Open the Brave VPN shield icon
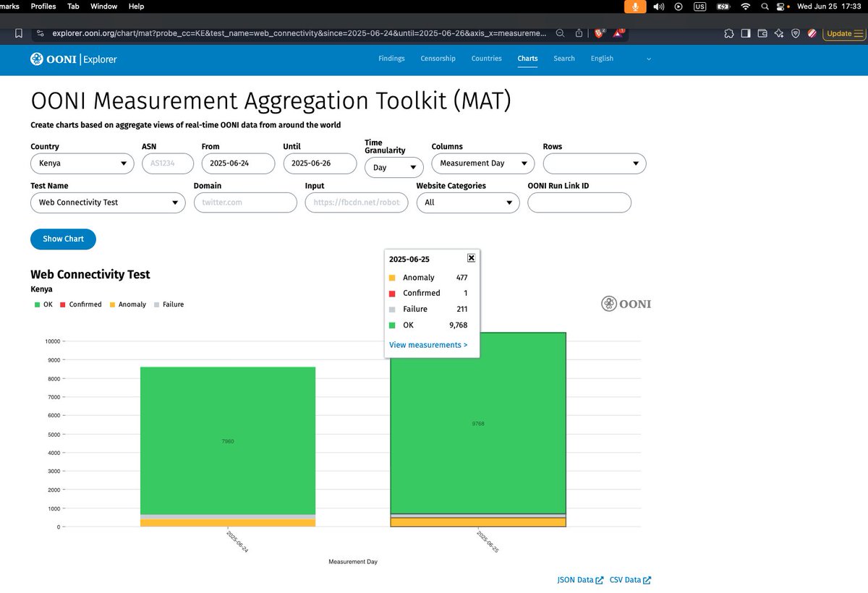Screen dimensions: 868x593 (x=796, y=33)
